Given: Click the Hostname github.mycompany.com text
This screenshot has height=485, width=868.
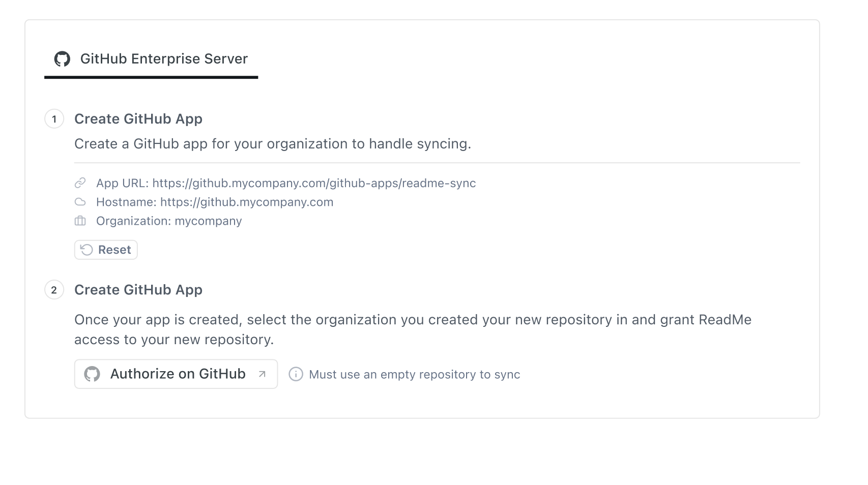Looking at the screenshot, I should pyautogui.click(x=215, y=202).
